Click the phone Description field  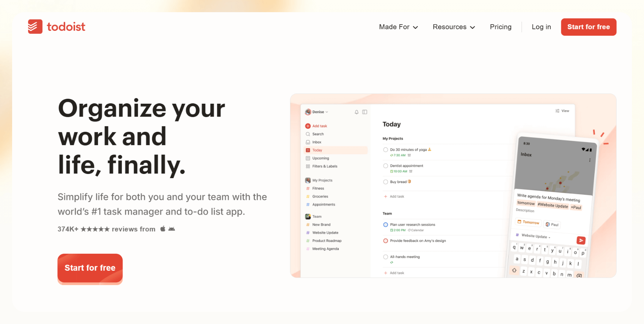point(525,210)
